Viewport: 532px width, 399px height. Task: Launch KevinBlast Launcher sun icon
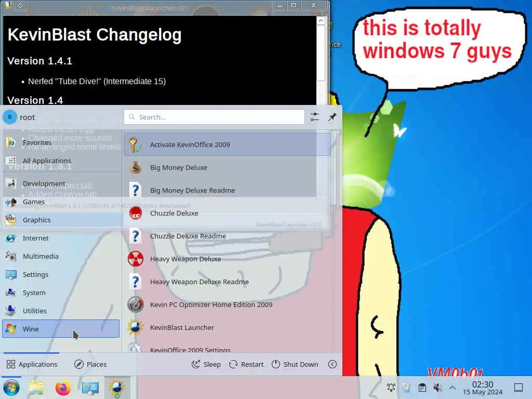click(x=136, y=327)
